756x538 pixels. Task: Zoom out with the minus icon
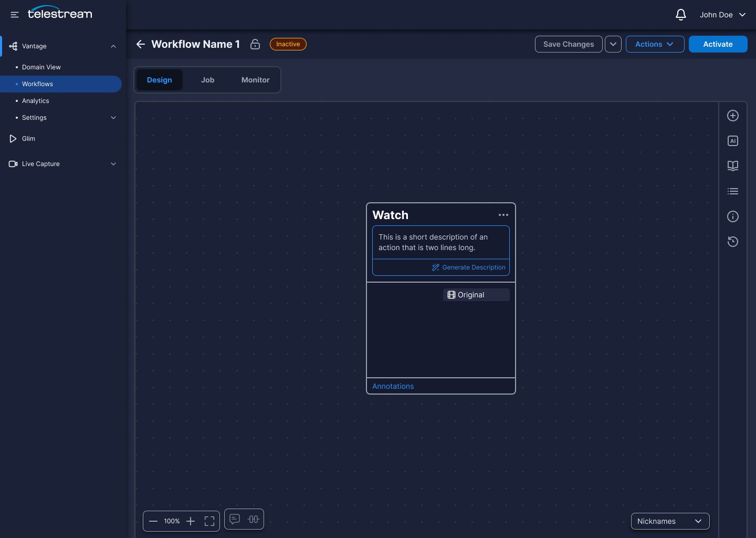point(153,521)
